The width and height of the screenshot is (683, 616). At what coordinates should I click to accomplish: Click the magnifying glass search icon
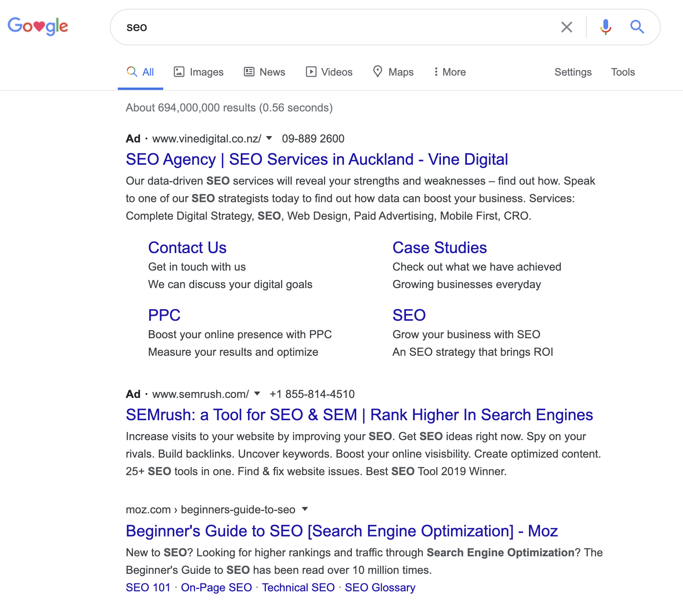[x=637, y=27]
